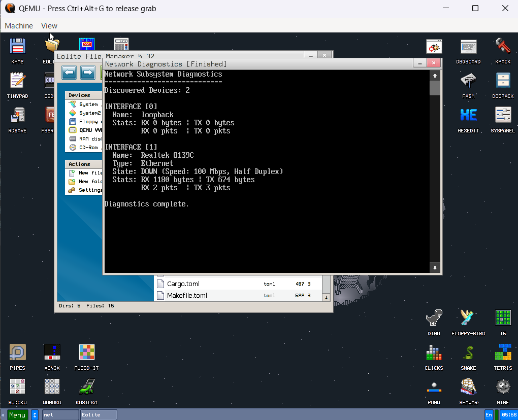The height and width of the screenshot is (420, 518).
Task: Launch the CLICKS game icon
Action: pos(434,353)
